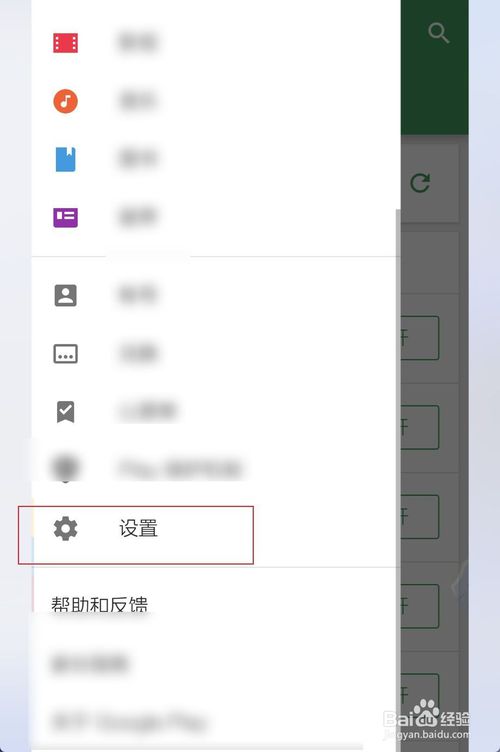Tap the purple newsstand icon

[66, 217]
